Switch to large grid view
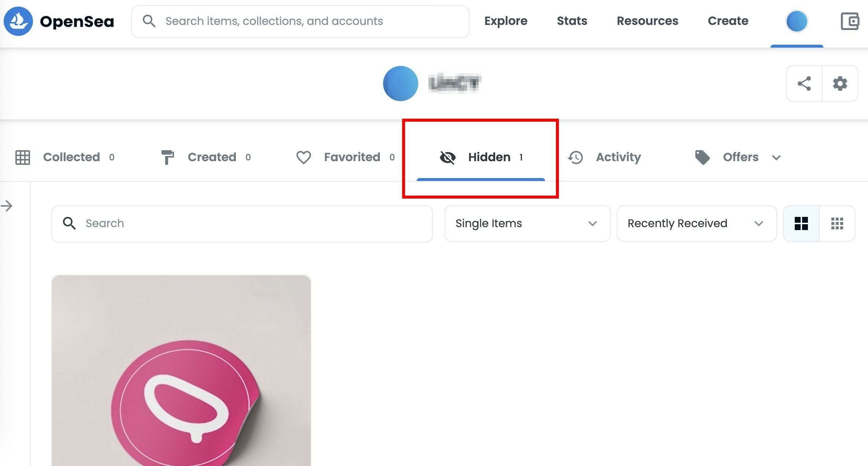The width and height of the screenshot is (868, 466). tap(801, 223)
